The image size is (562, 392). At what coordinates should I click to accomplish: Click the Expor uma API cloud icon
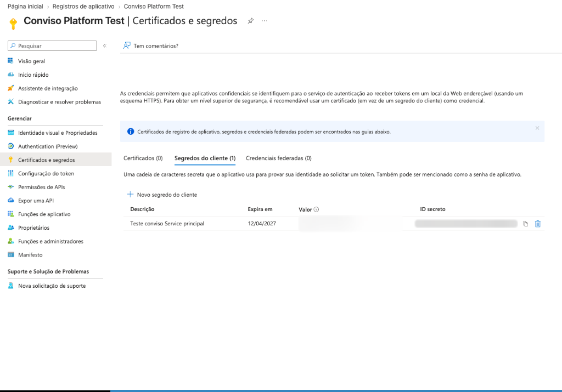11,201
